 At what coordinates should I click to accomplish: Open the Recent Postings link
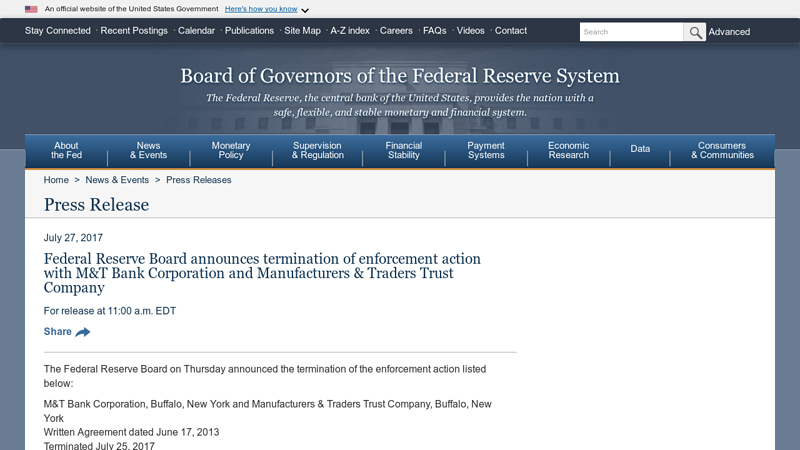(x=134, y=31)
